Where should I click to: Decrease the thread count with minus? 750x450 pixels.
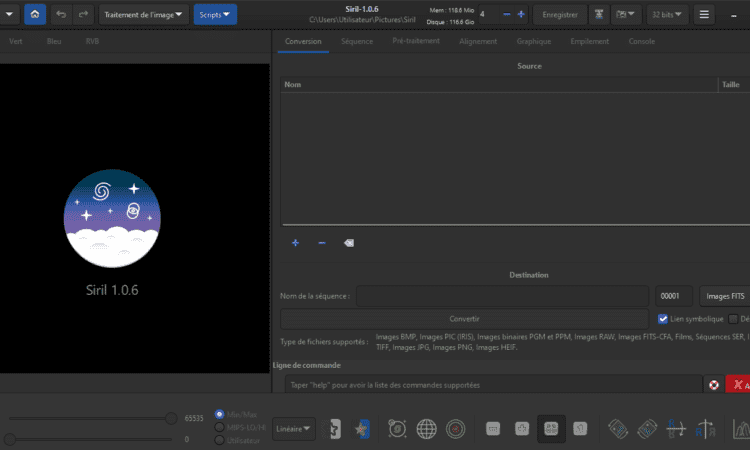click(x=507, y=14)
